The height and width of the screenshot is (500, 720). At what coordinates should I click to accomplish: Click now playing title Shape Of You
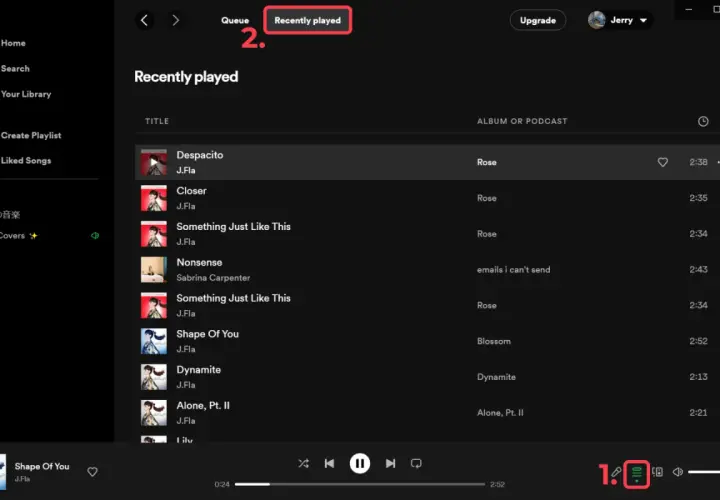42,466
